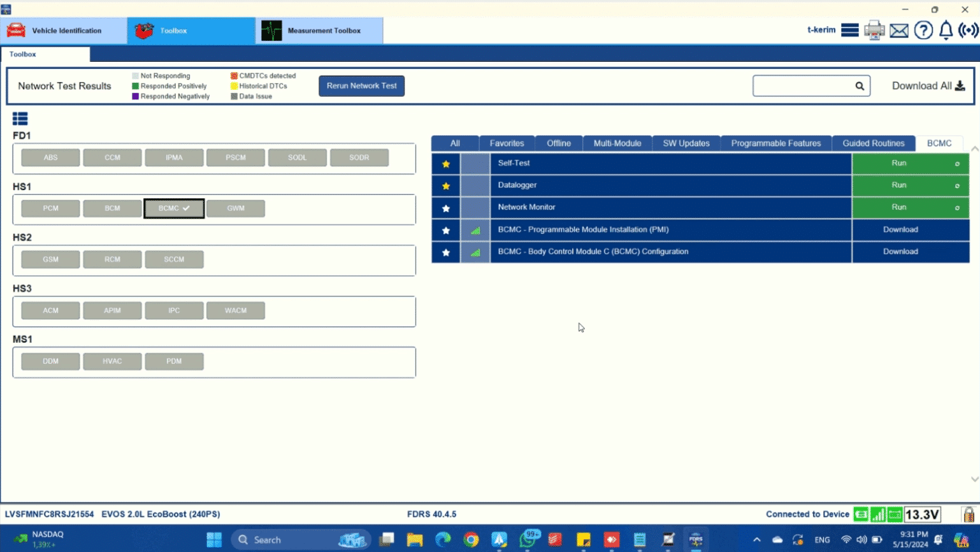Screen dimensions: 980x552
Task: Select the IPMA module
Action: click(174, 157)
